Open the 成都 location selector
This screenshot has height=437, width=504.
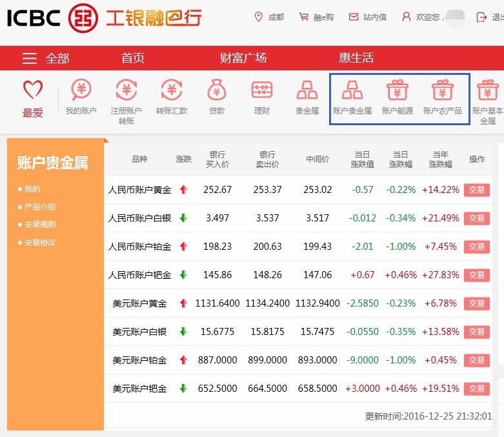point(269,17)
